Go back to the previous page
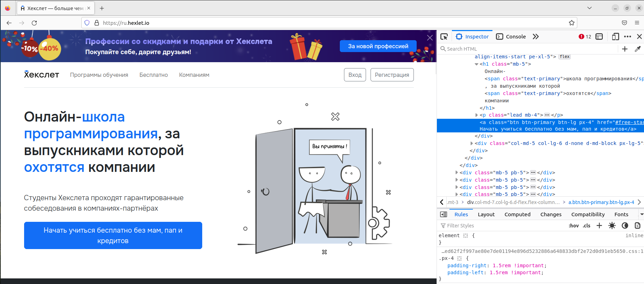 click(9, 23)
